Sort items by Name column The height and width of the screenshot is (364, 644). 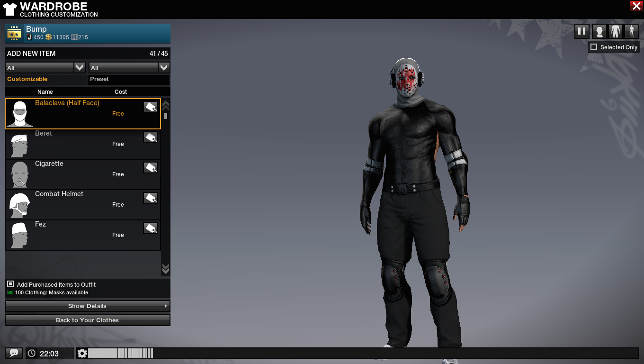(x=45, y=91)
